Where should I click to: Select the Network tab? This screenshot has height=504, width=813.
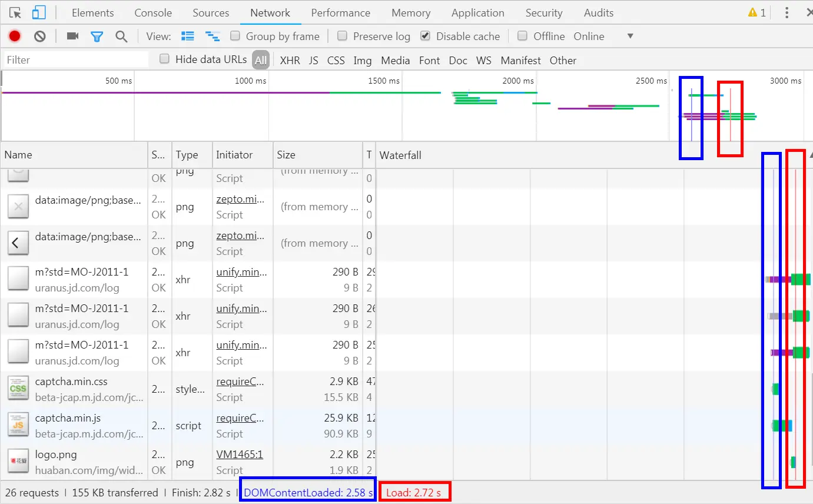point(270,12)
